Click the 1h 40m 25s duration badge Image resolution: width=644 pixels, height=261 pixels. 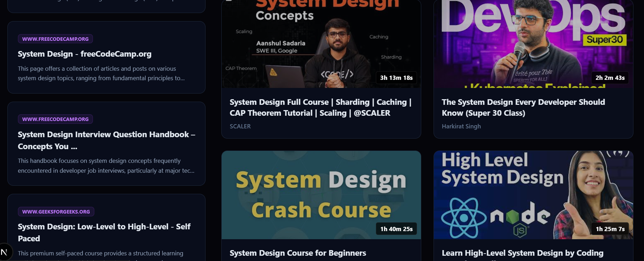(396, 229)
